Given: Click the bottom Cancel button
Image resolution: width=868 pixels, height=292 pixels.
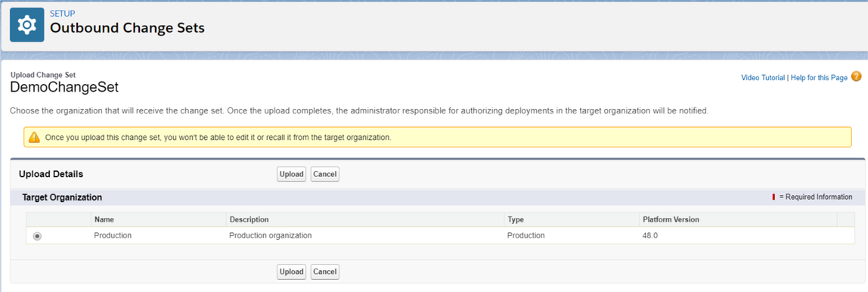Looking at the screenshot, I should [x=325, y=272].
